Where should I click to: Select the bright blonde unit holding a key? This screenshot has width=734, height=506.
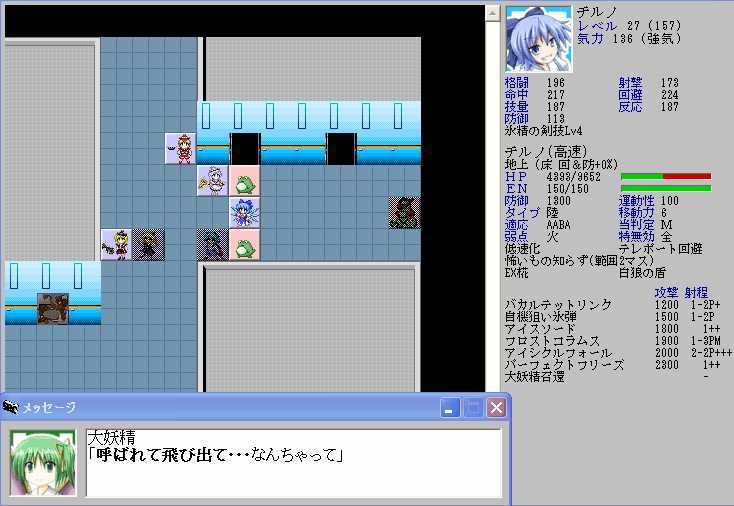(x=117, y=244)
